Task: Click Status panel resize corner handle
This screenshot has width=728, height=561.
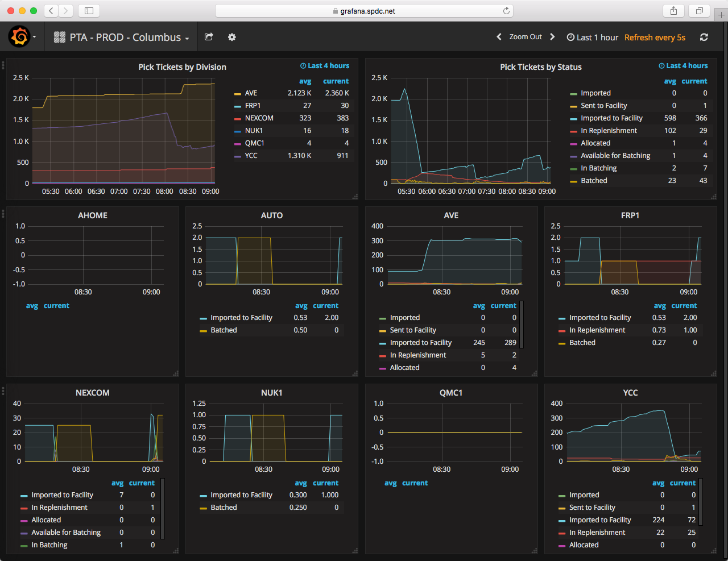Action: pos(714,197)
